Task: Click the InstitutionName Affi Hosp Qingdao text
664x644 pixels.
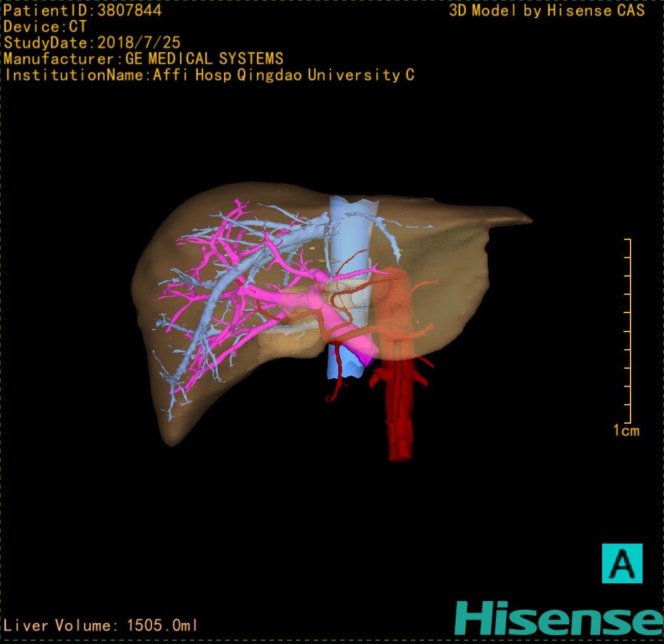Action: coord(210,75)
